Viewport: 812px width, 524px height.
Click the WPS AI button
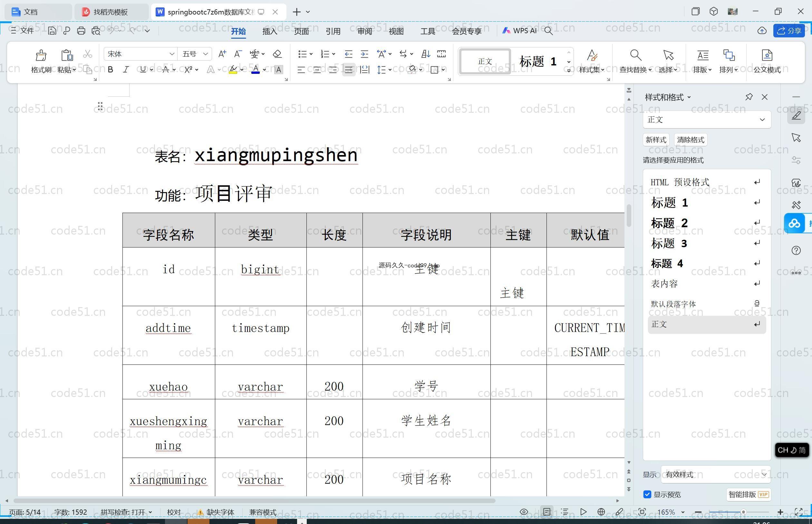click(519, 31)
